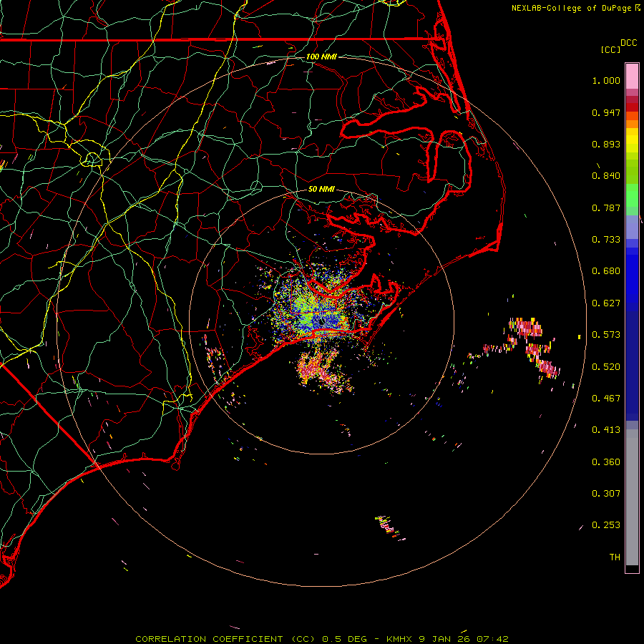Select the 0.627 scale value

(606, 303)
